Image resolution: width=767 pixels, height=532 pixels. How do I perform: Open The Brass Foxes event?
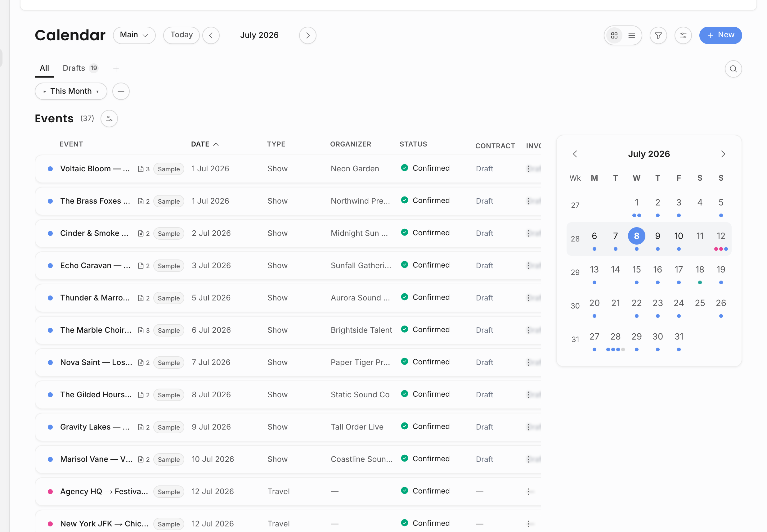pyautogui.click(x=95, y=201)
